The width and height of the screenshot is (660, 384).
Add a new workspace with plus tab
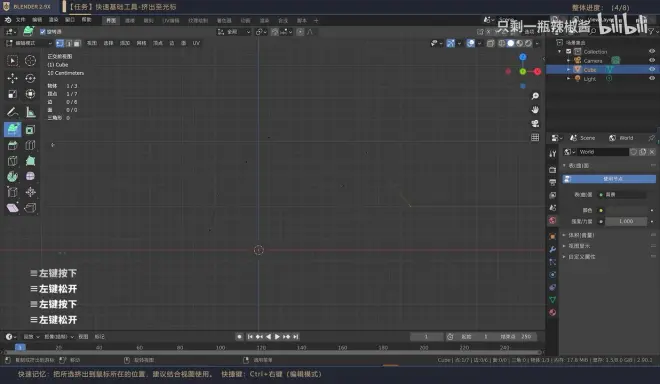pos(316,21)
